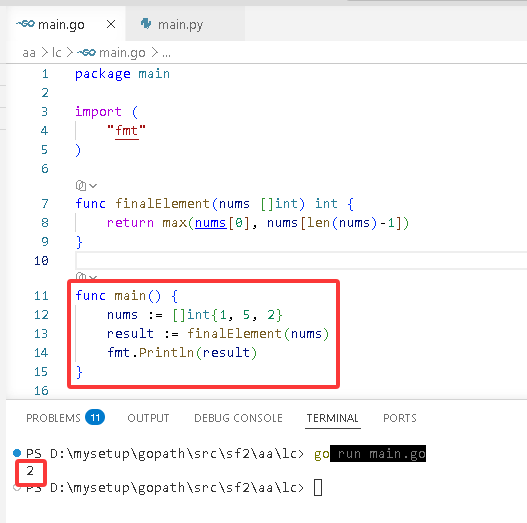This screenshot has width=527, height=523.
Task: Close the main.go editor tab
Action: 111,24
